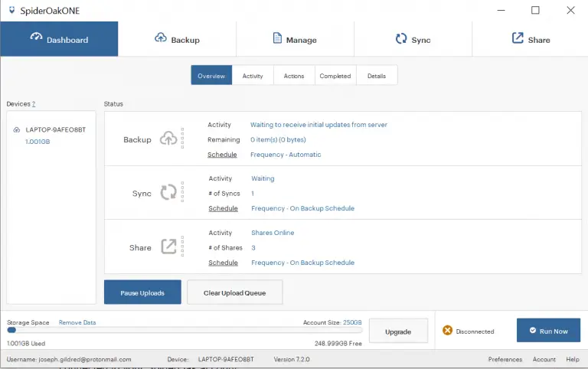The height and width of the screenshot is (369, 588).
Task: Open the Dashboard tab
Action: click(59, 39)
